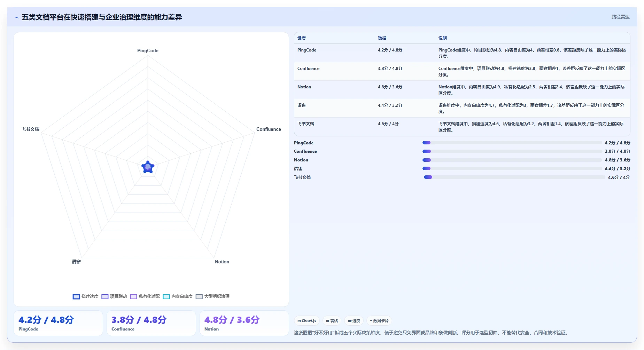Toggle the 搭建速度 legend dataset

coord(85,296)
